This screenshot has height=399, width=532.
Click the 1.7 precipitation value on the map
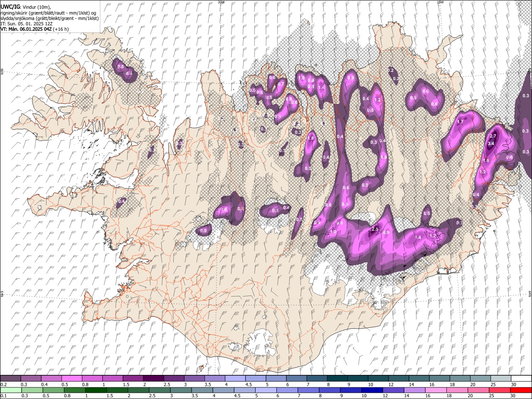tap(460, 123)
